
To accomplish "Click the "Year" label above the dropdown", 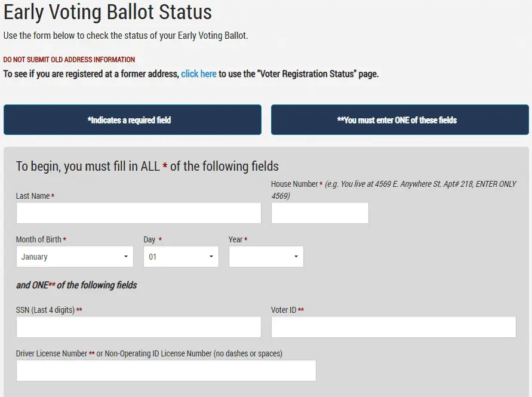I will pyautogui.click(x=235, y=239).
